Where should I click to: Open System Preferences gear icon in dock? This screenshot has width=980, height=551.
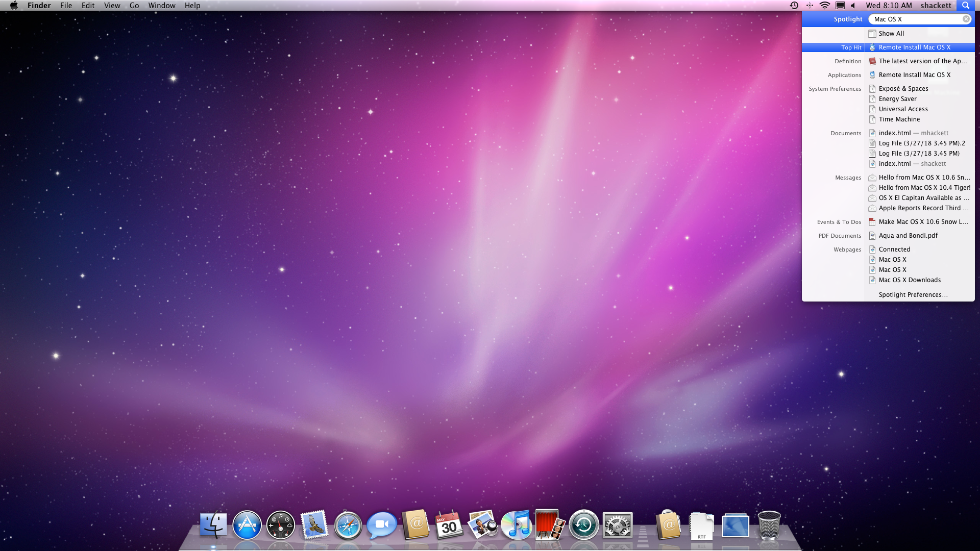(x=618, y=525)
